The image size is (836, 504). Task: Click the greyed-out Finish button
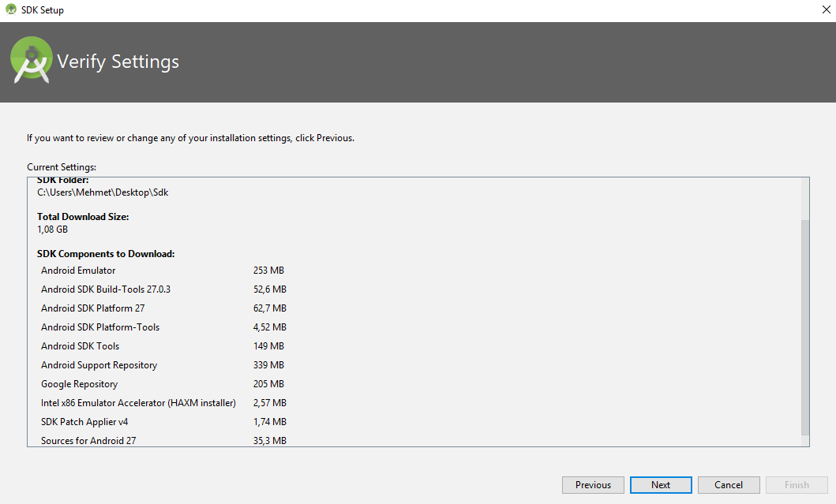point(797,485)
